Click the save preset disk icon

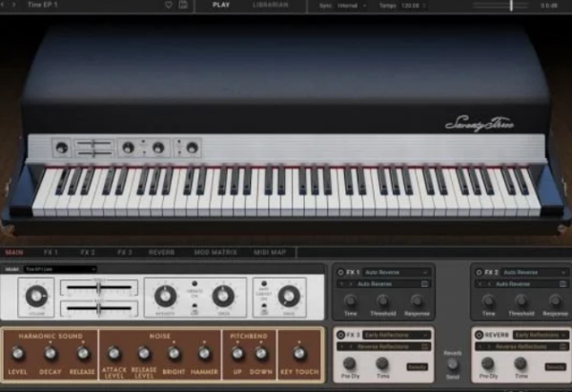183,5
